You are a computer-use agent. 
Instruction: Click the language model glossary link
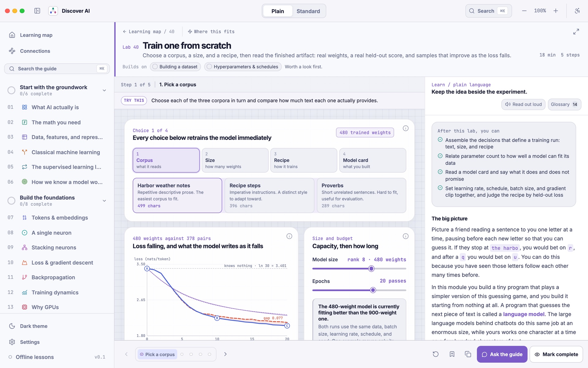tap(524, 314)
